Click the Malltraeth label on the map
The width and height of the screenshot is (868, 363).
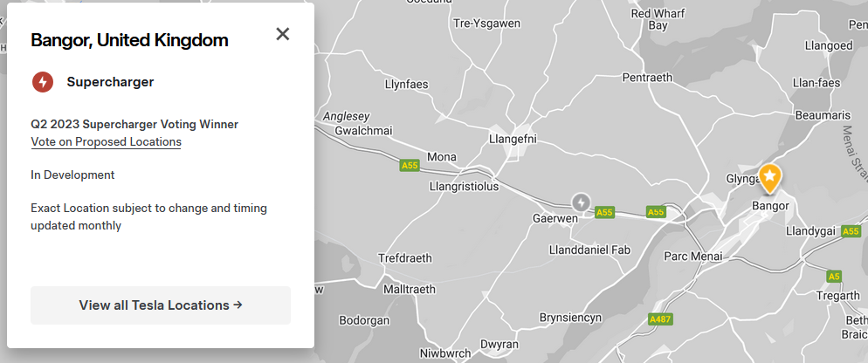click(x=409, y=290)
